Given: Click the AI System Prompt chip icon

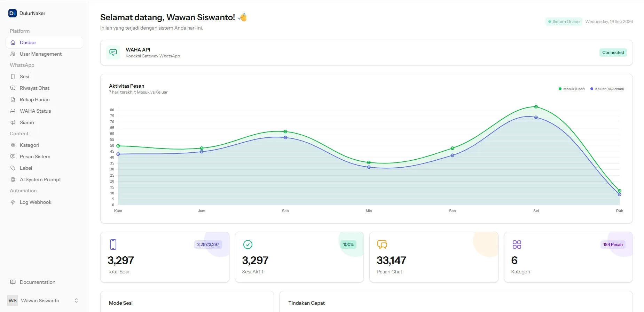Looking at the screenshot, I should click(13, 179).
